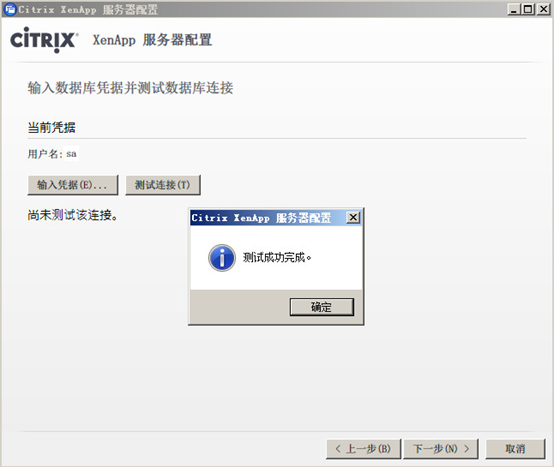Click the XenApp 服务器配置 header title
The width and height of the screenshot is (554, 467).
152,40
